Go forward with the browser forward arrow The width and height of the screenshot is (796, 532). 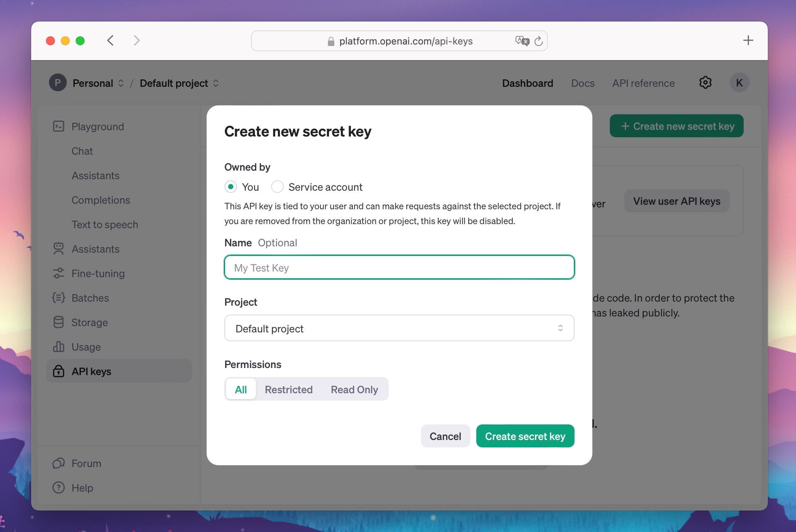tap(137, 40)
